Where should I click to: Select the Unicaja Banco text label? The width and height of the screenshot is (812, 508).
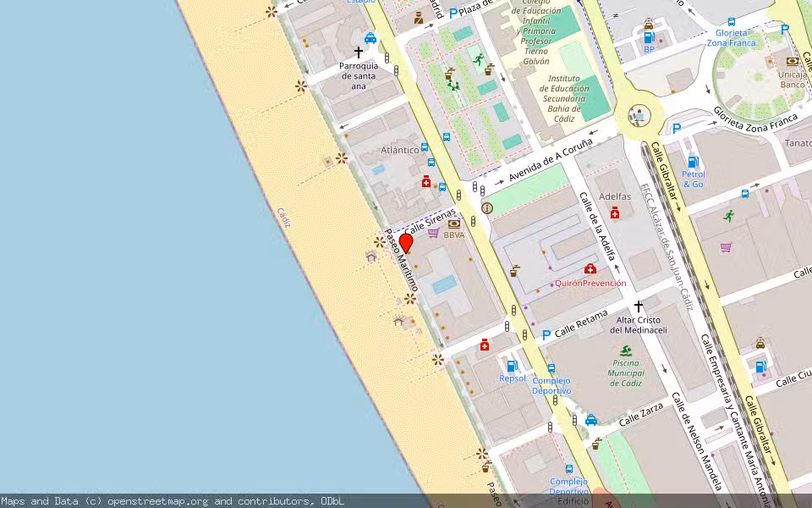[793, 79]
